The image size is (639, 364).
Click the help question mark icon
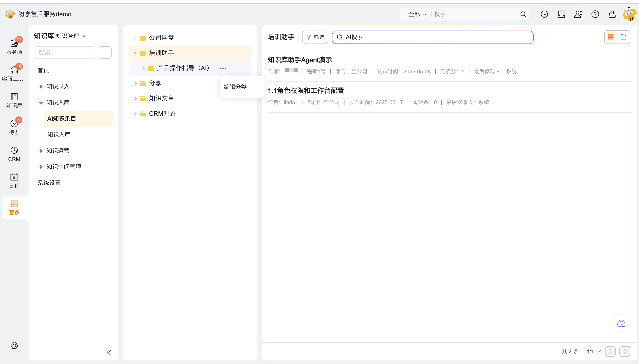(595, 14)
